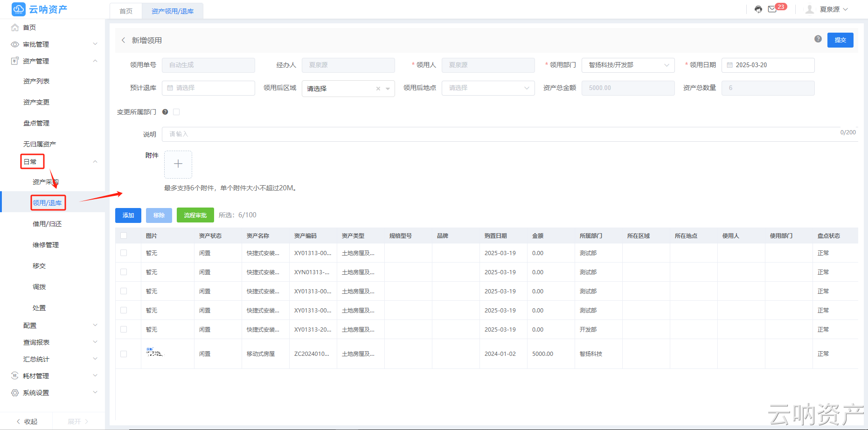Click the 移动式房屋 row image thumbnail
The width and height of the screenshot is (868, 430).
tap(155, 353)
